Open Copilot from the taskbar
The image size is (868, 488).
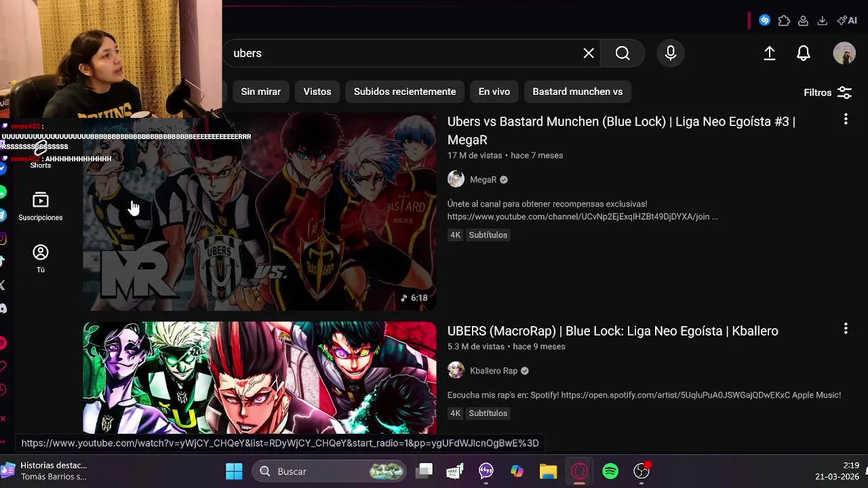click(517, 472)
